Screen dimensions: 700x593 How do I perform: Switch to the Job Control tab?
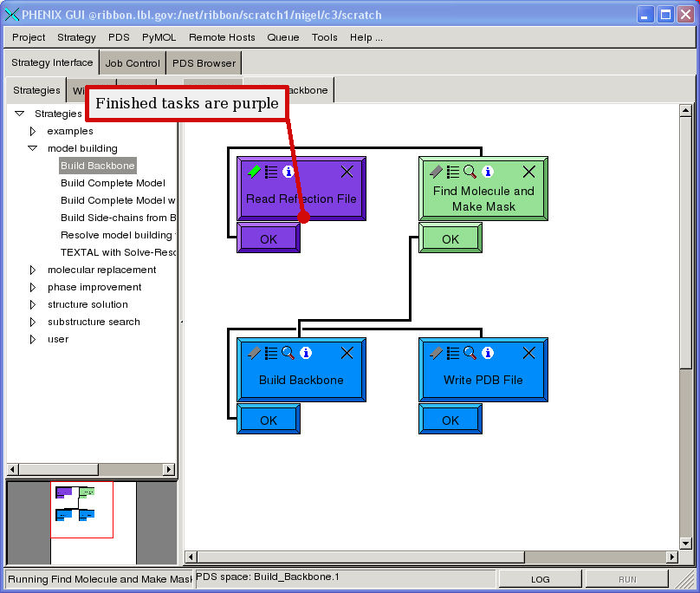[x=132, y=63]
